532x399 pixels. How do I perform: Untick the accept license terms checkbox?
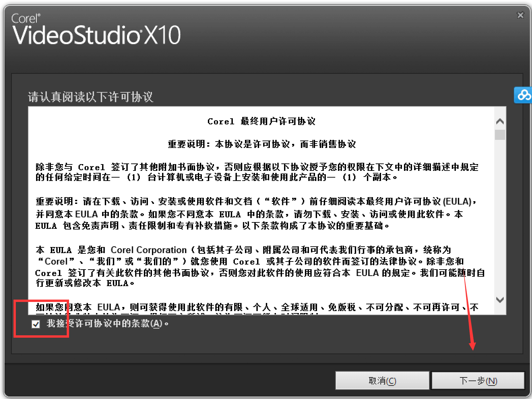point(36,324)
